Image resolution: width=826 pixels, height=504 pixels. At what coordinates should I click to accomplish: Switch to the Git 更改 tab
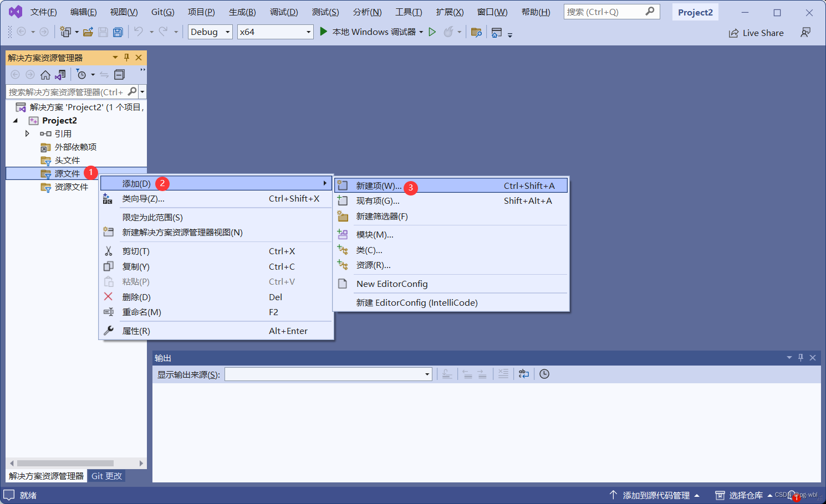tap(106, 475)
